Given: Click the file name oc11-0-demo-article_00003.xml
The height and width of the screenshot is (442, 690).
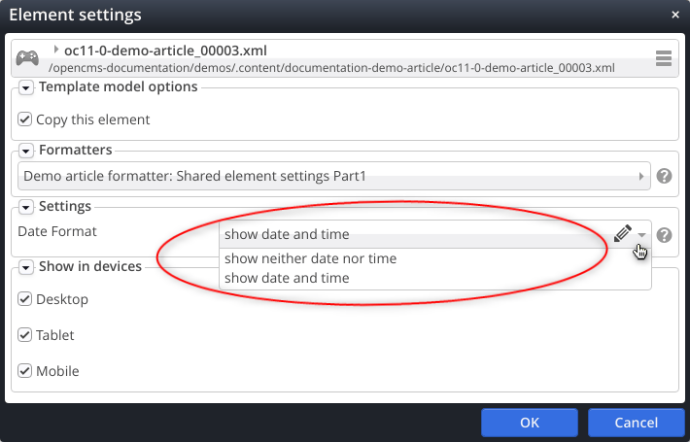Looking at the screenshot, I should (x=165, y=51).
